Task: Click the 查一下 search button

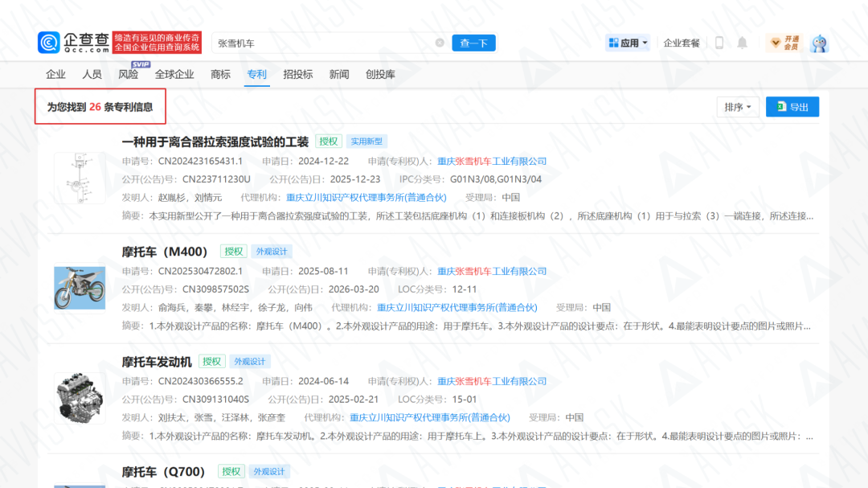Action: coord(474,43)
